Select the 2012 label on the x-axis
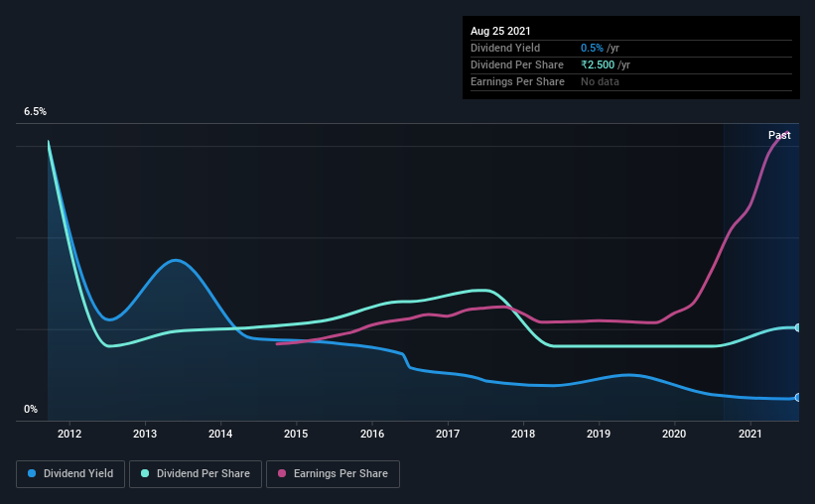815x504 pixels. coord(69,434)
